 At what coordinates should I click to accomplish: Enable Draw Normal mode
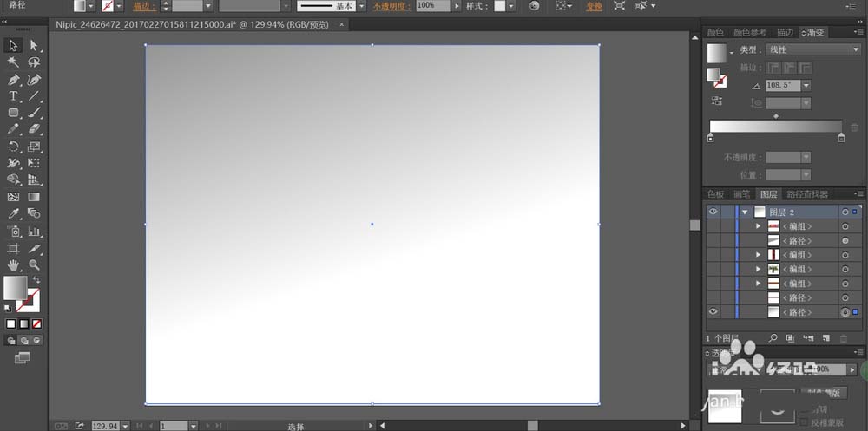(11, 341)
